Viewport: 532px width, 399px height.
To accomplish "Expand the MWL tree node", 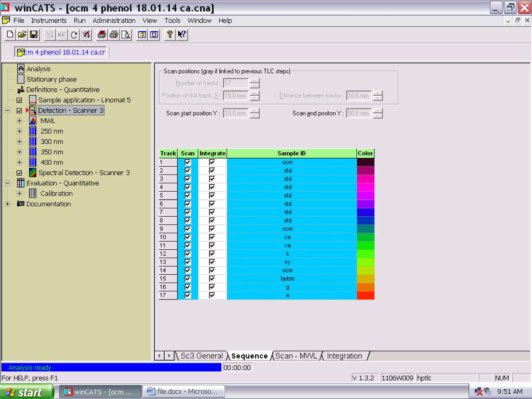I will [x=19, y=121].
